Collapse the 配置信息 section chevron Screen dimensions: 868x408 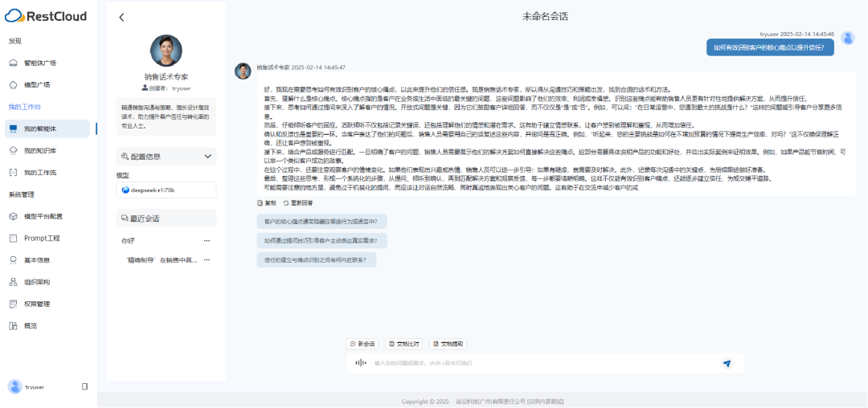coord(209,157)
